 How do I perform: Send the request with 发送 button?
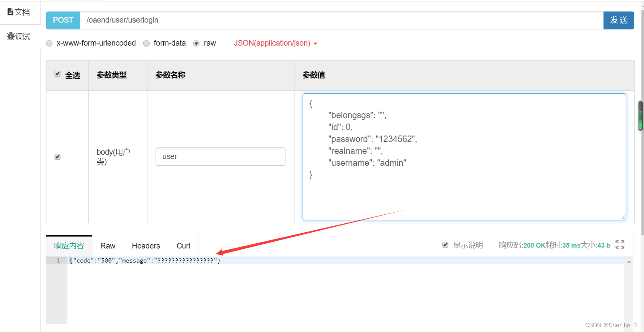point(618,20)
